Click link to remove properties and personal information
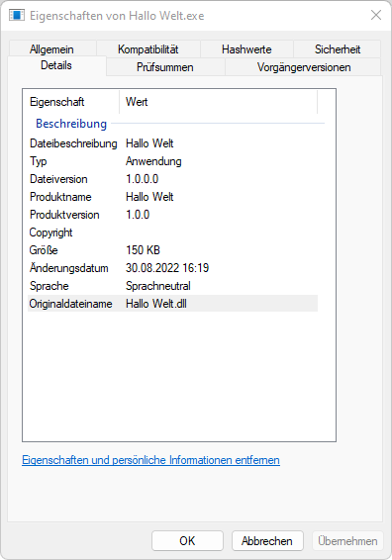The width and height of the screenshot is (392, 560). pyautogui.click(x=150, y=460)
